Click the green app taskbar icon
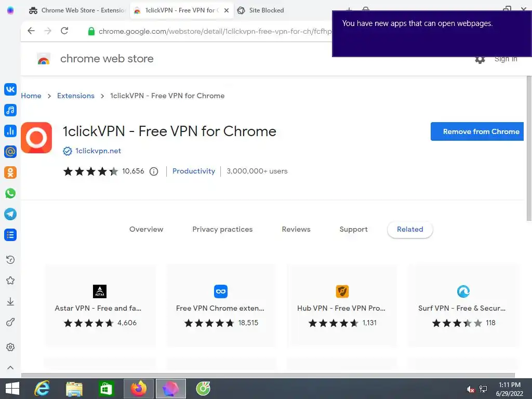Screen dimensions: 532x399 [x=203, y=389]
